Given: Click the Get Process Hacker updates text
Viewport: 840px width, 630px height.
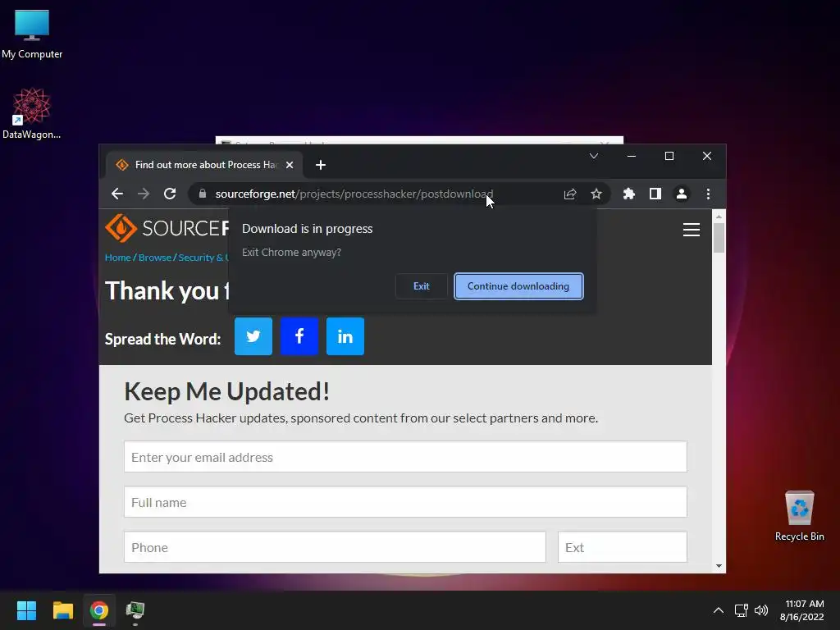Looking at the screenshot, I should click(361, 418).
